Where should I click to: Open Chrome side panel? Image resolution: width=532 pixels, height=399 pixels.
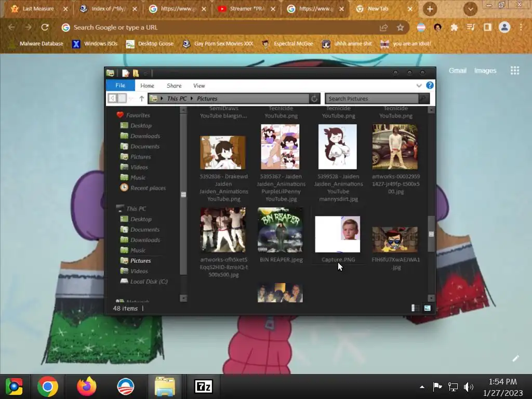(487, 28)
